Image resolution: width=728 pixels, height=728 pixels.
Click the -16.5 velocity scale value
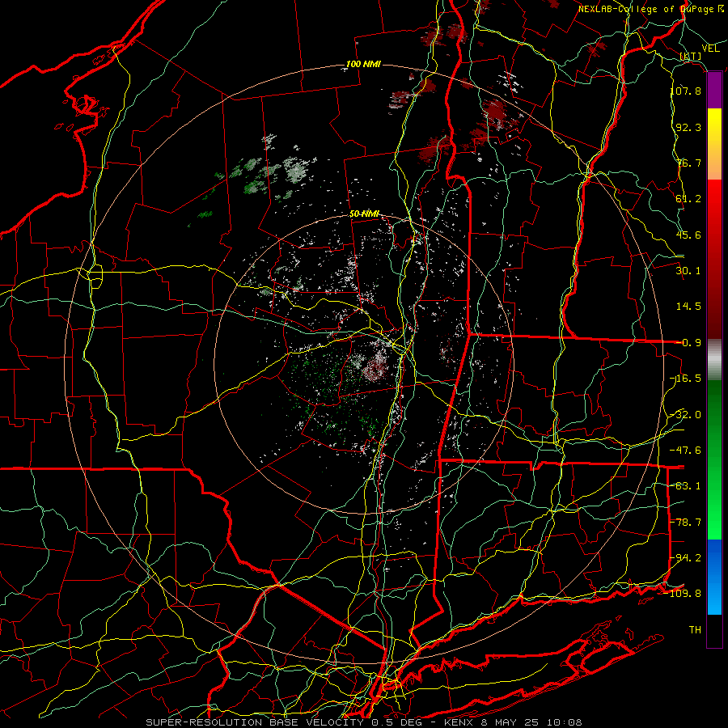(x=686, y=379)
